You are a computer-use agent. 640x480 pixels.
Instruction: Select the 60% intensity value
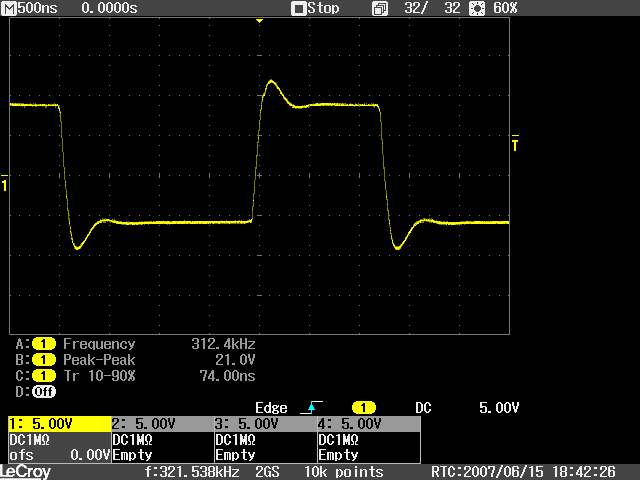point(505,8)
